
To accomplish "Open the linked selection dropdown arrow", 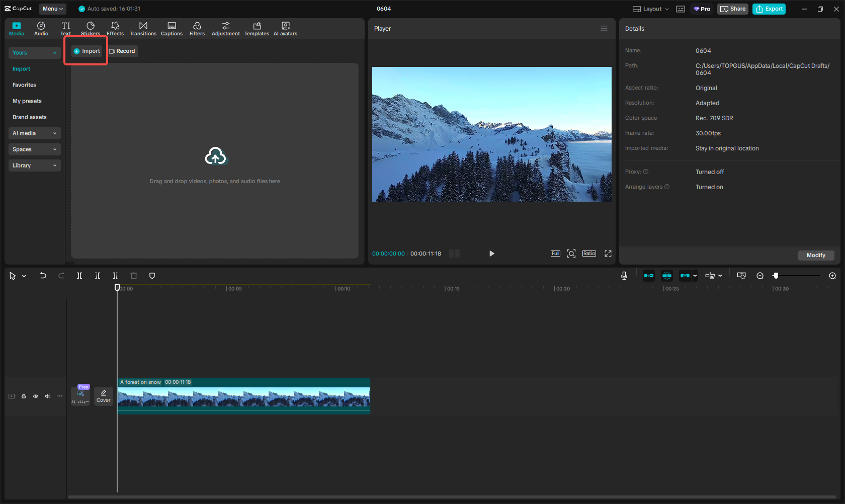I will 695,276.
